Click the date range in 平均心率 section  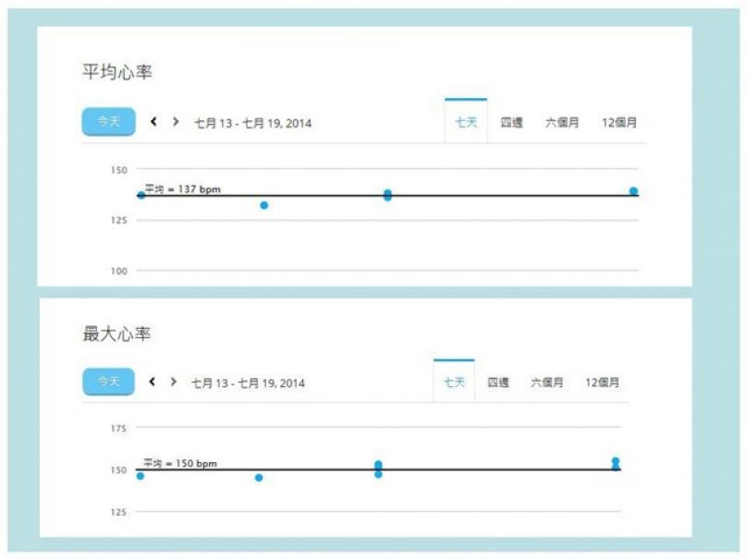252,123
